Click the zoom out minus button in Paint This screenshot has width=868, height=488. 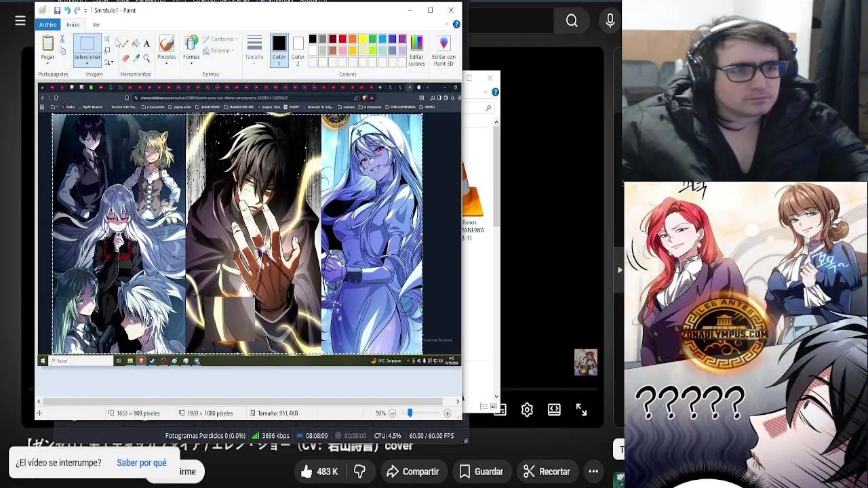click(x=392, y=413)
